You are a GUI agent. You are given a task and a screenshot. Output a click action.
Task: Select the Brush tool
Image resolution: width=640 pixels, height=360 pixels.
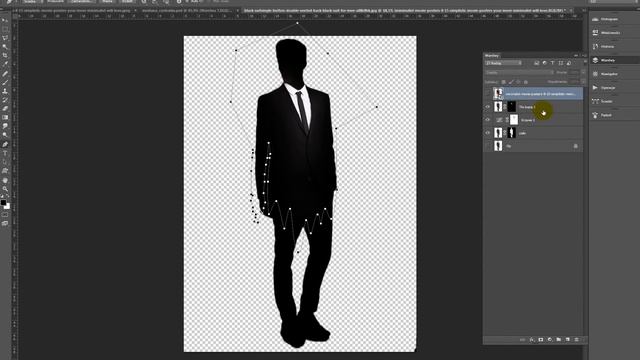point(5,82)
